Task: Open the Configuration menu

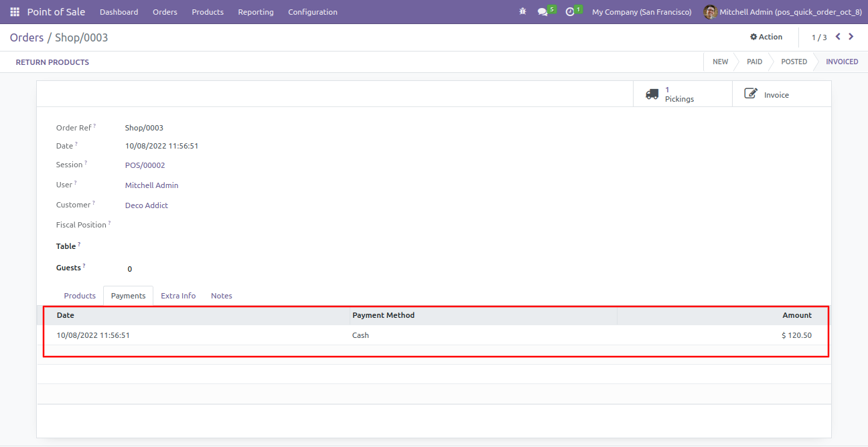Action: coord(313,12)
